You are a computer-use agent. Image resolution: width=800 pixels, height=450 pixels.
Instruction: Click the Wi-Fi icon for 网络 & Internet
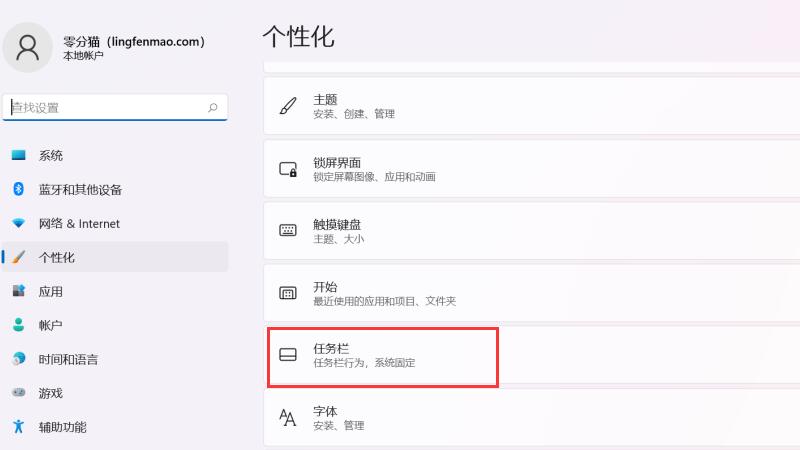coord(18,223)
